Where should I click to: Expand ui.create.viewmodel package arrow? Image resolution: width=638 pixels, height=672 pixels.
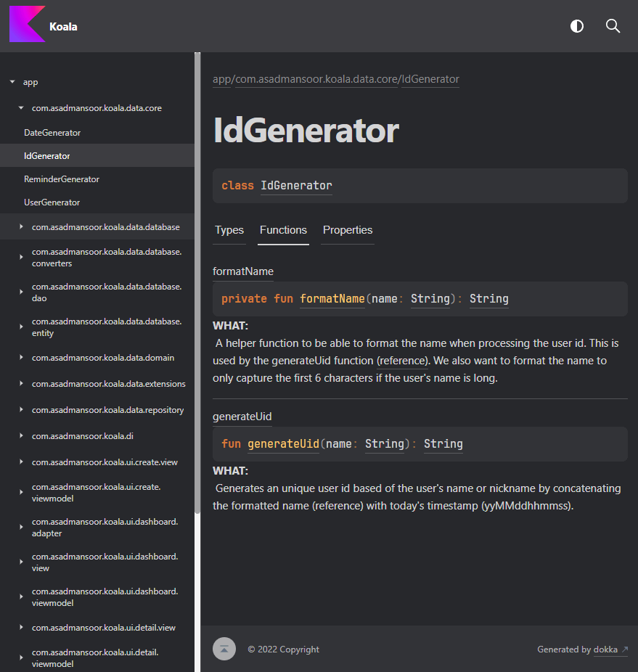(x=21, y=492)
